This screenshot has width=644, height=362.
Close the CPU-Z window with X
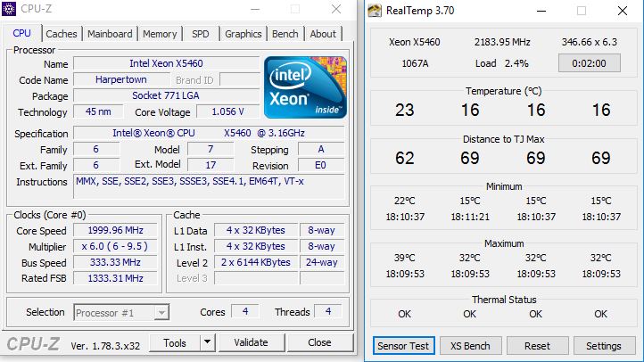[x=336, y=9]
